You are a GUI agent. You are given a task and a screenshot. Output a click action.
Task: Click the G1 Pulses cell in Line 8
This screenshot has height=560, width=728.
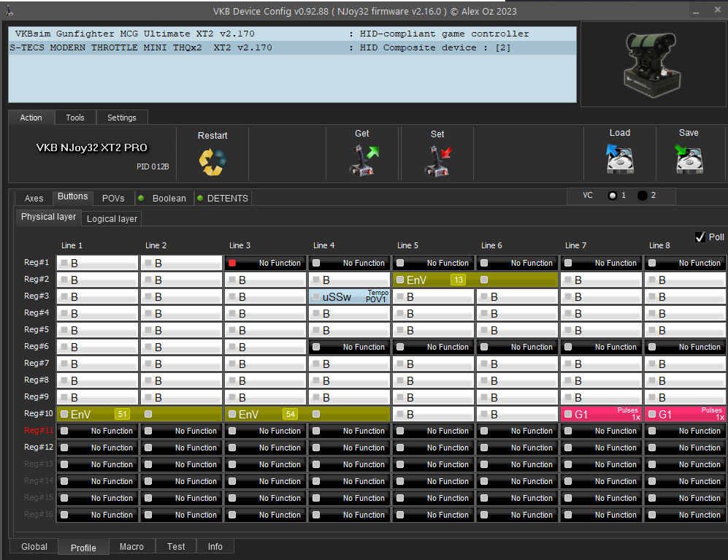686,414
